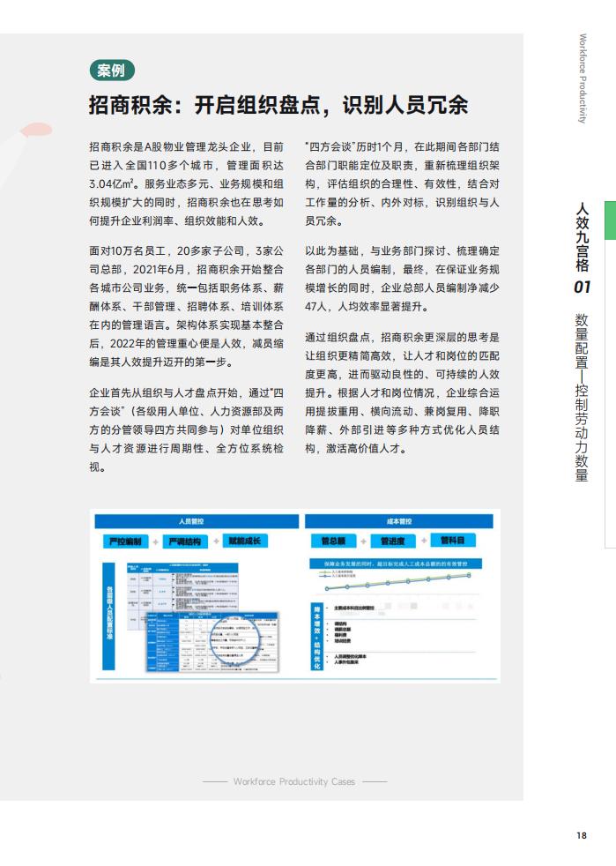Select the 3.04亿m² figure in the text
616x866 pixels.
tap(111, 184)
